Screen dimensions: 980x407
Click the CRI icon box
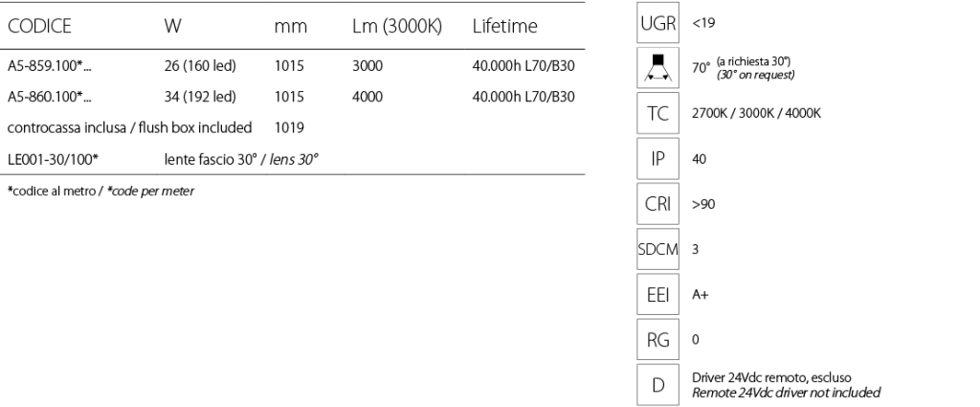657,204
